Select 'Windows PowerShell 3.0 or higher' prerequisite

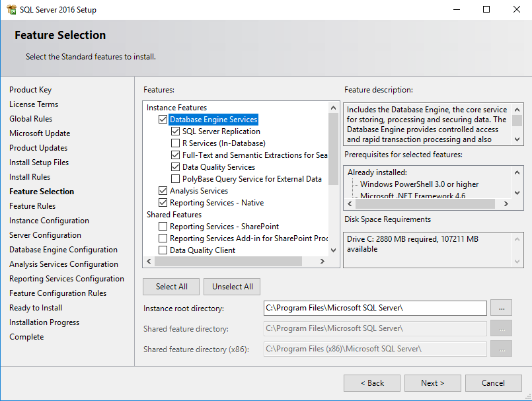click(x=420, y=184)
